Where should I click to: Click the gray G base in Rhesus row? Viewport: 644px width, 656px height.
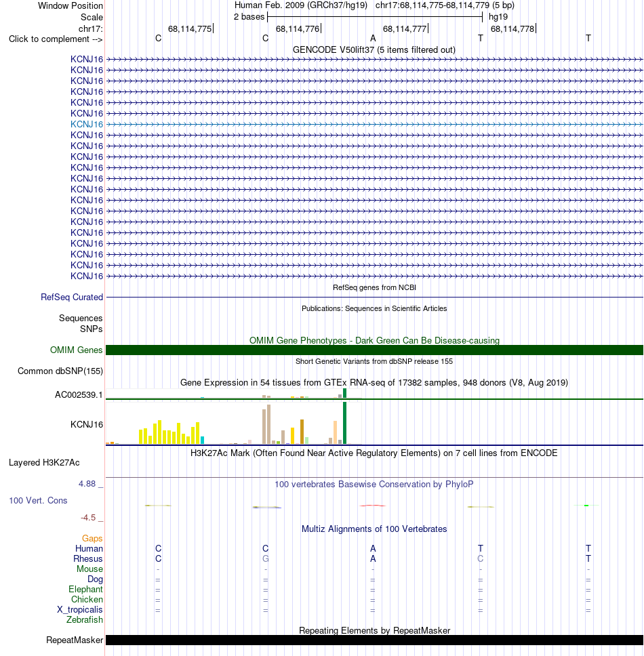[265, 558]
